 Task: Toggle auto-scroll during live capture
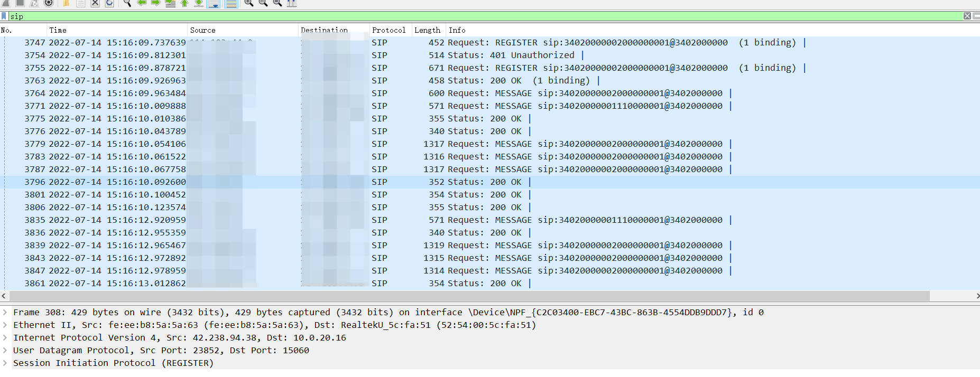[214, 3]
